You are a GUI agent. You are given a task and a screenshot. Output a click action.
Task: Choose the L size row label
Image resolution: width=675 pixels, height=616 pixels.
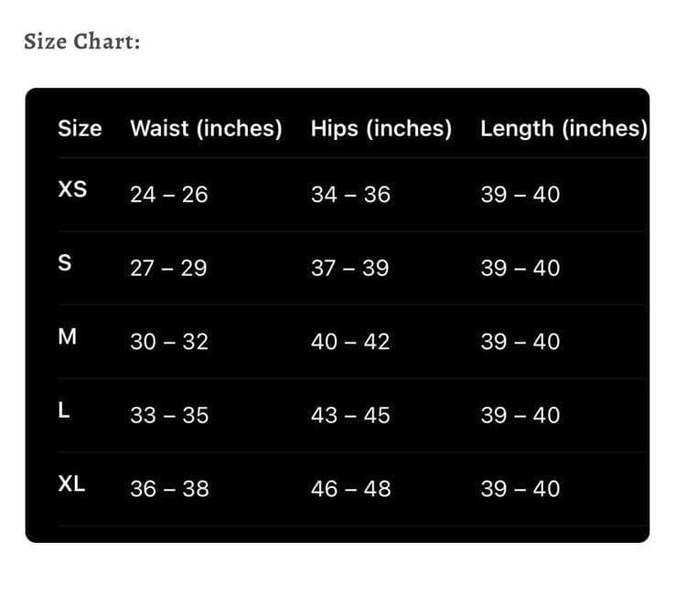63,410
